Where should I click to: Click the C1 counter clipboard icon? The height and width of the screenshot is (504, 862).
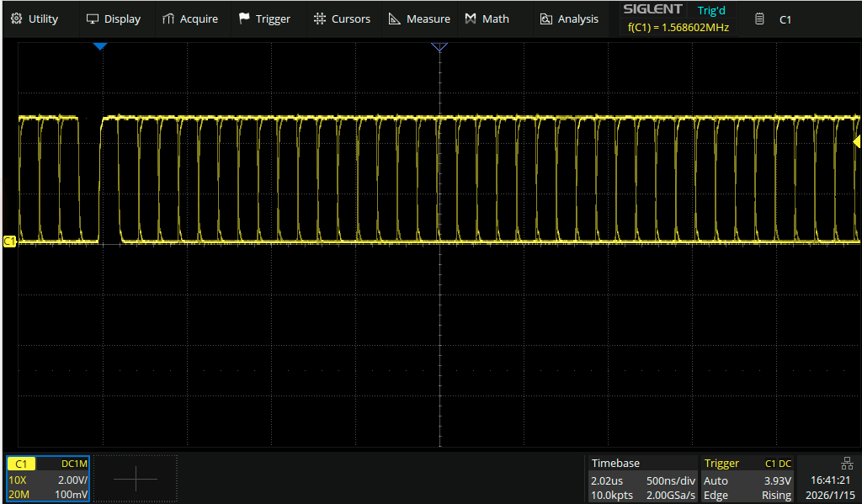759,19
